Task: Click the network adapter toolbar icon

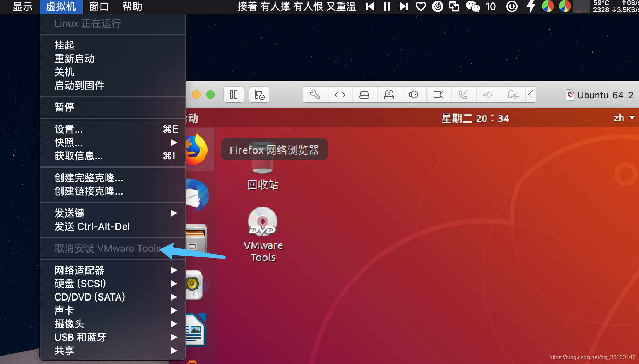Action: 340,95
